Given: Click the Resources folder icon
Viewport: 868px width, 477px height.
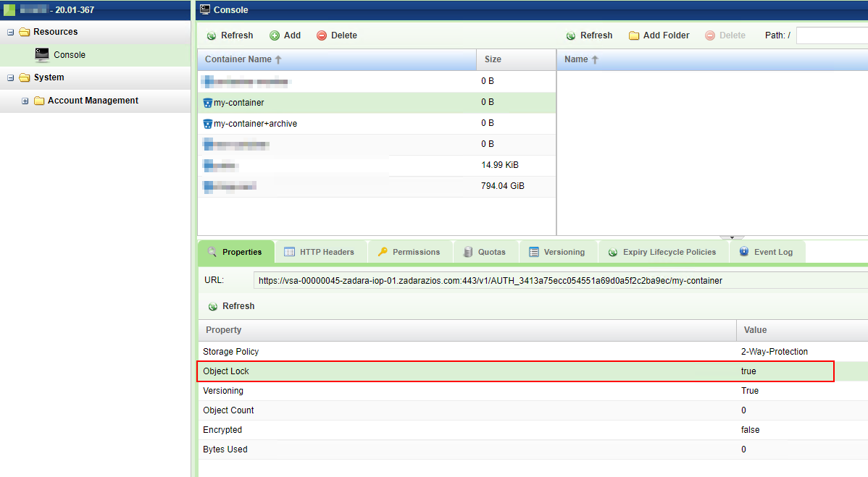Looking at the screenshot, I should [x=25, y=32].
